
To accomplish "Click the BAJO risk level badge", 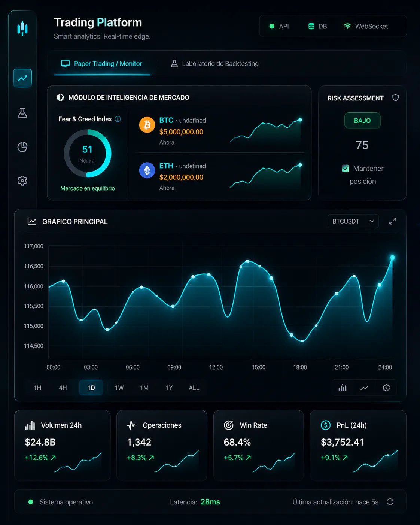I will 362,121.
